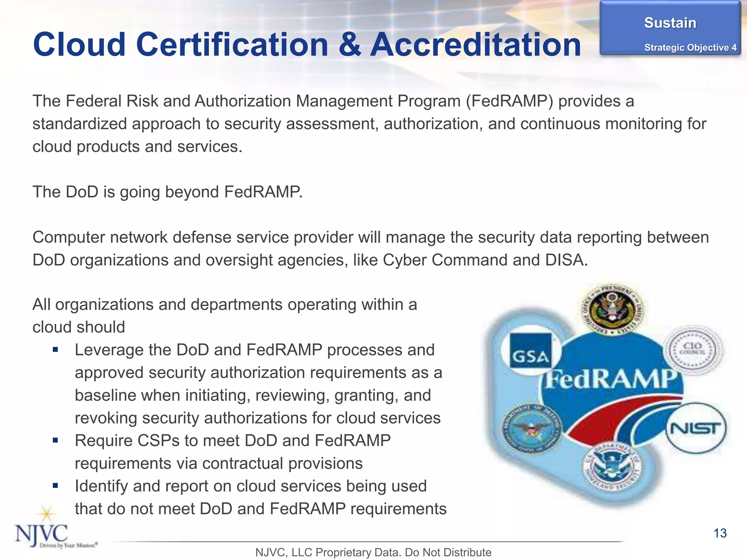The height and width of the screenshot is (560, 747).
Task: Click the Sustain Strategic Objective 4 box
Action: tap(670, 29)
